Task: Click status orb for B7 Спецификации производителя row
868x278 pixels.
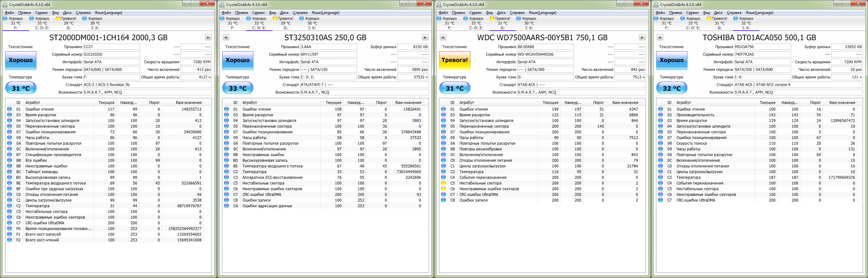Action: tap(9, 154)
